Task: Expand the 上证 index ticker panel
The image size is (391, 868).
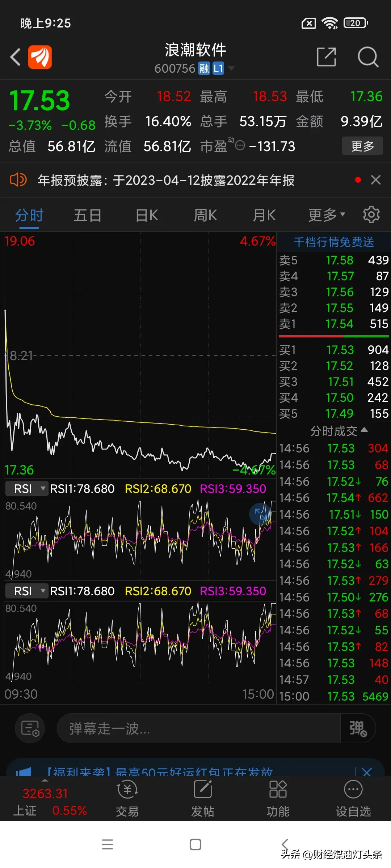Action: tap(45, 799)
